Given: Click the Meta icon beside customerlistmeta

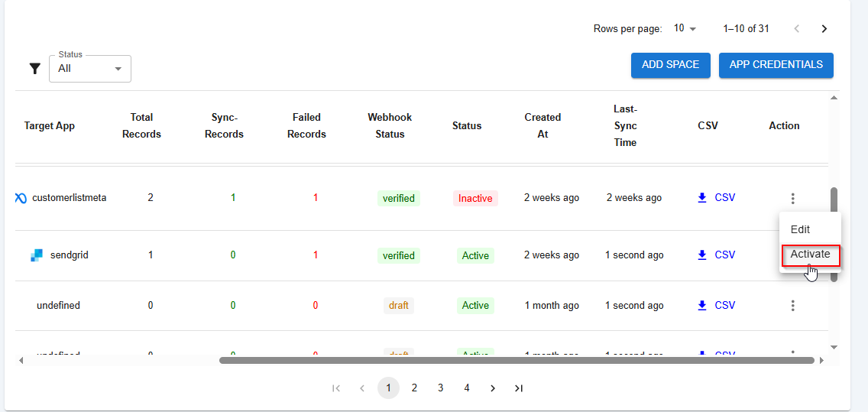Looking at the screenshot, I should point(21,199).
